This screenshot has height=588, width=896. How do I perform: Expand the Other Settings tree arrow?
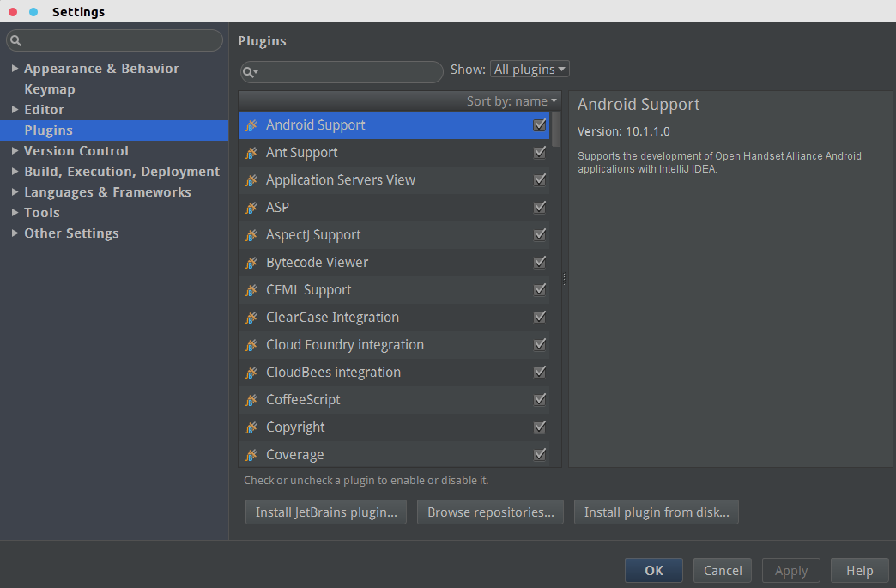click(15, 233)
